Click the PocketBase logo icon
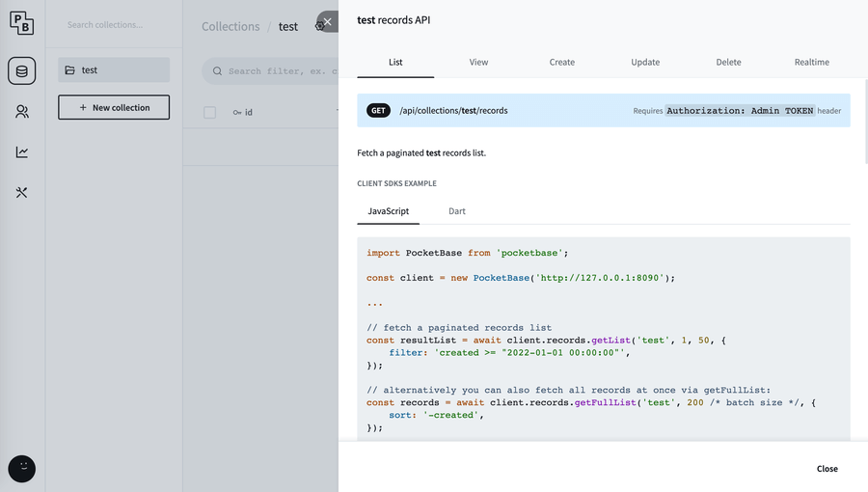This screenshot has width=868, height=492. tap(21, 24)
